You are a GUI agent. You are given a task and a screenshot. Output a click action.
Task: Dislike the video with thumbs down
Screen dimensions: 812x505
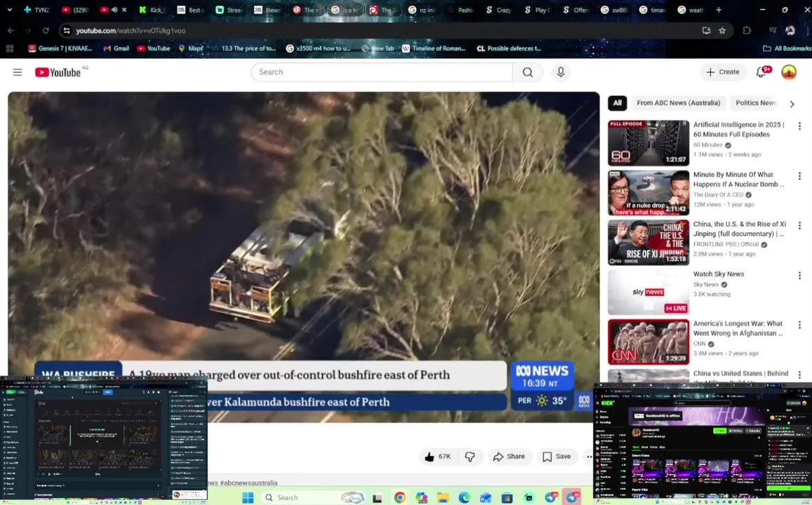click(470, 457)
